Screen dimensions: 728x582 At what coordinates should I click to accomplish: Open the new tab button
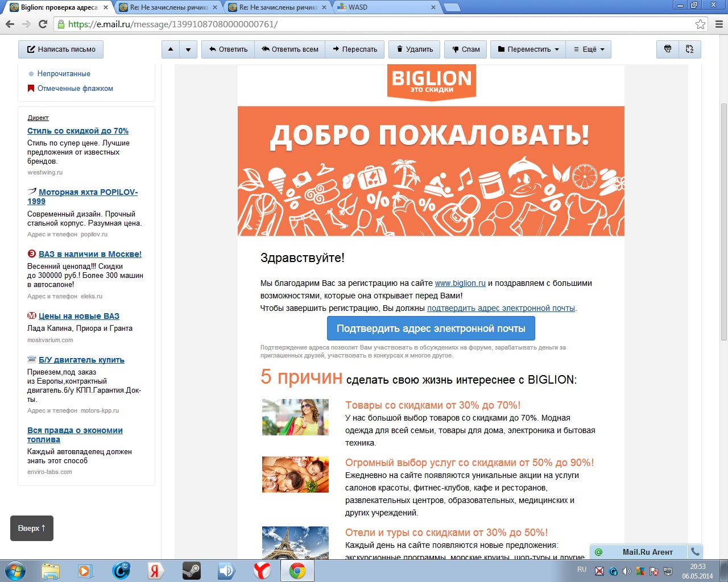pyautogui.click(x=452, y=7)
